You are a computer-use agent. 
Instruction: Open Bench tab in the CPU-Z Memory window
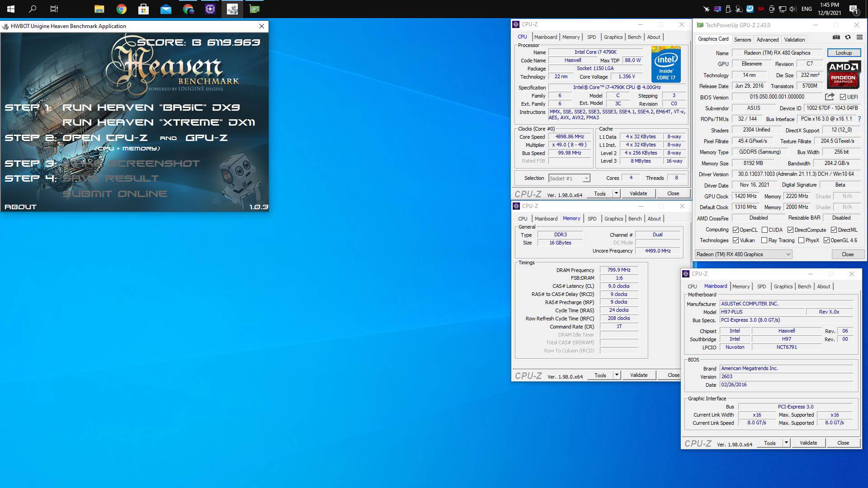pos(635,219)
